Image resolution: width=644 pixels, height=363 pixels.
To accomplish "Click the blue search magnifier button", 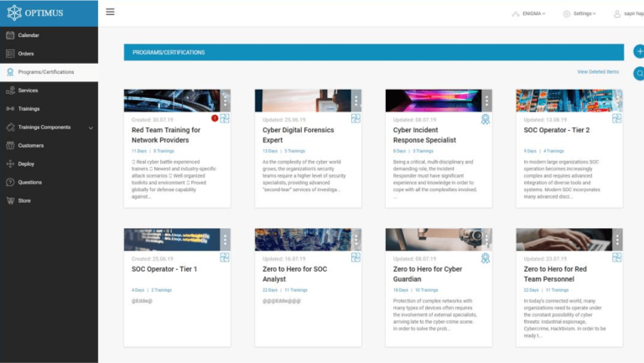I will [638, 74].
